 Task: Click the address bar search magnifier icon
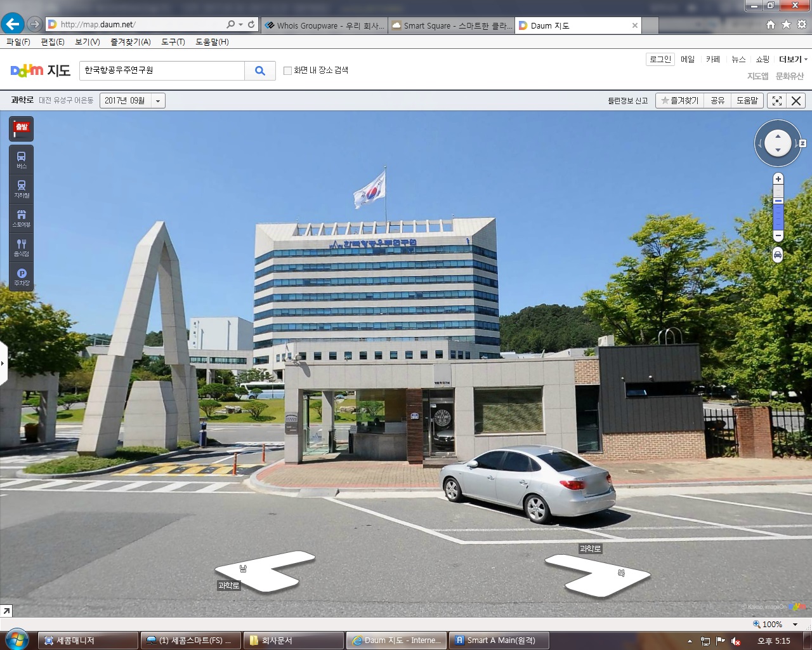[230, 24]
